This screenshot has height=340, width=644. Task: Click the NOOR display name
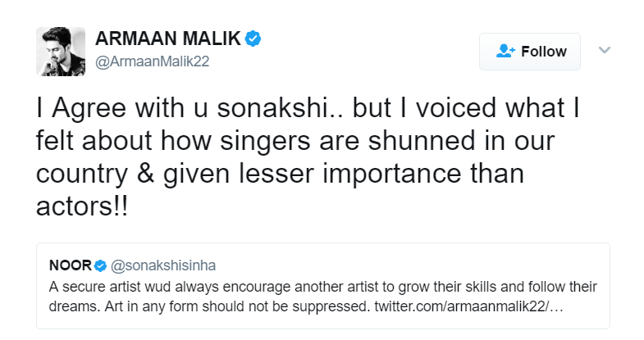(x=70, y=265)
